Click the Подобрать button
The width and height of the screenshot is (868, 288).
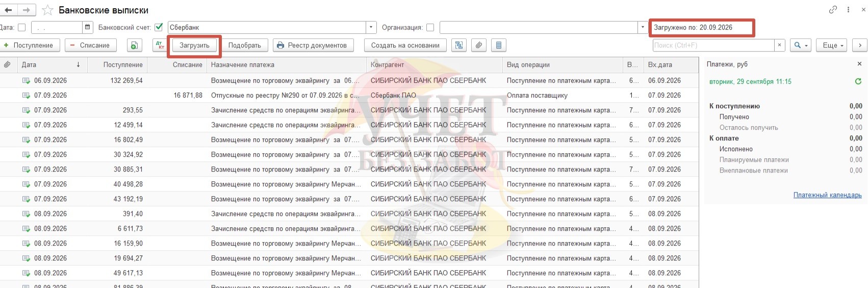click(x=244, y=45)
